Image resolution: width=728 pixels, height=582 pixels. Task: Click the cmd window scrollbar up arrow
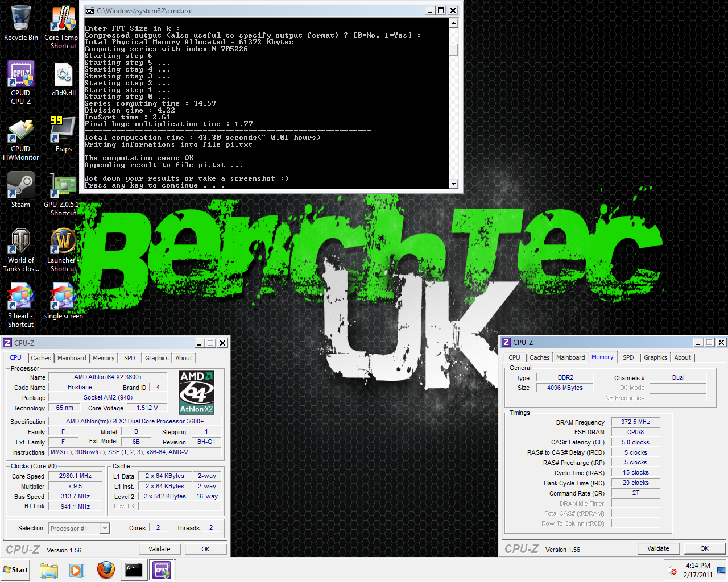tap(453, 23)
